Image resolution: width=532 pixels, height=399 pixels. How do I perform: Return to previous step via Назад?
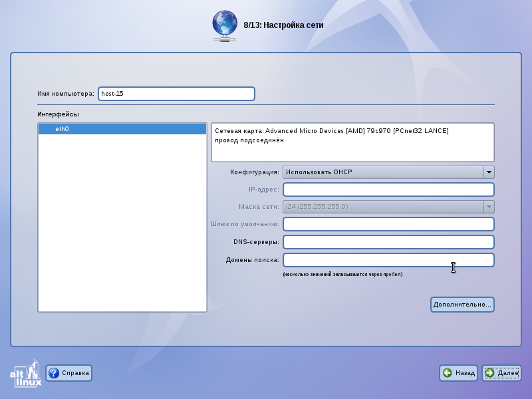[458, 373]
